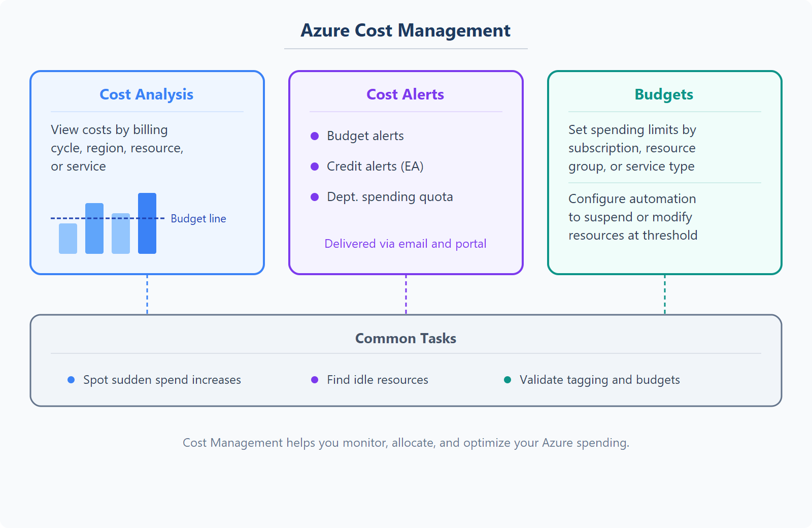This screenshot has width=812, height=528.
Task: Select the Cost Analysis heading
Action: click(x=147, y=94)
